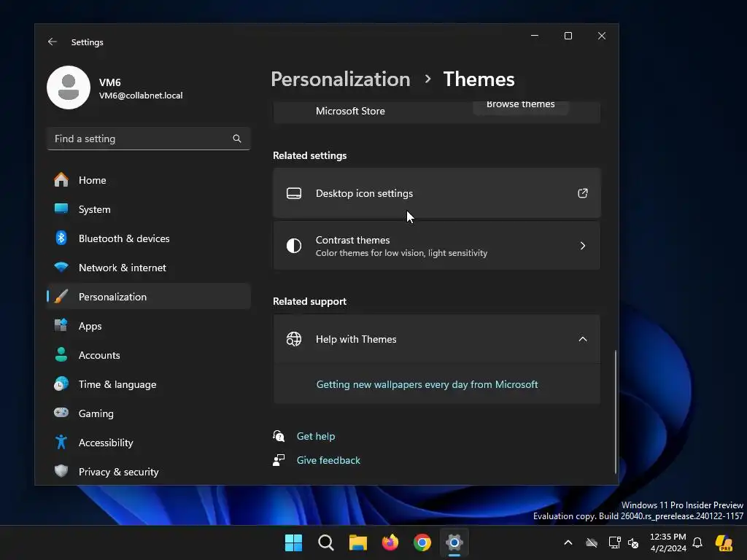Screen dimensions: 747x560
Task: Select Apps in the sidebar
Action: [x=149, y=326]
